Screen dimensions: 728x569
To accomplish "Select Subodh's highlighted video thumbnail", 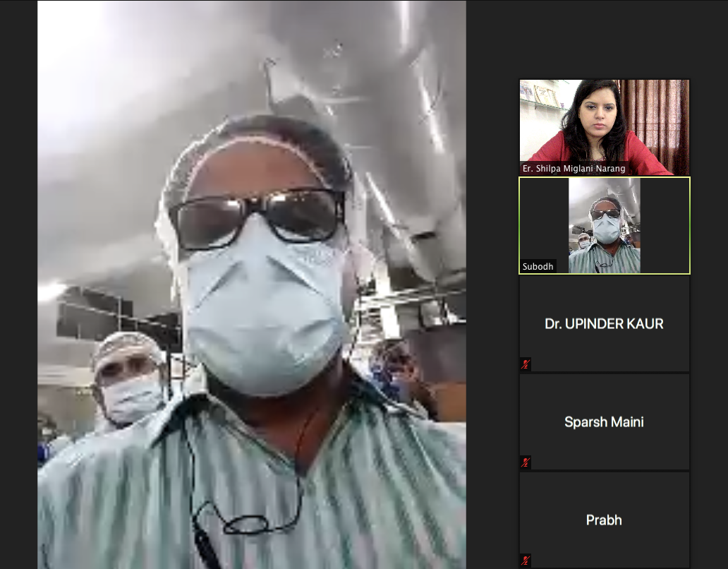I will pos(604,225).
